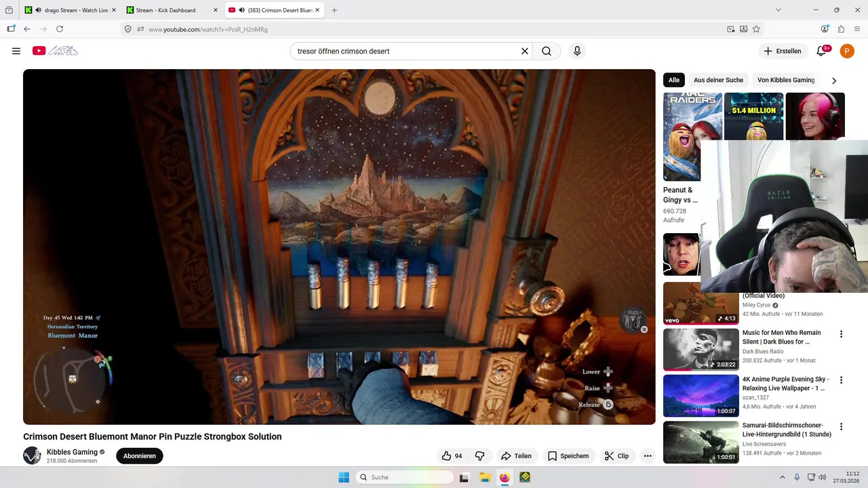Open Task View on taskbar
This screenshot has height=488, width=868.
coord(464,477)
